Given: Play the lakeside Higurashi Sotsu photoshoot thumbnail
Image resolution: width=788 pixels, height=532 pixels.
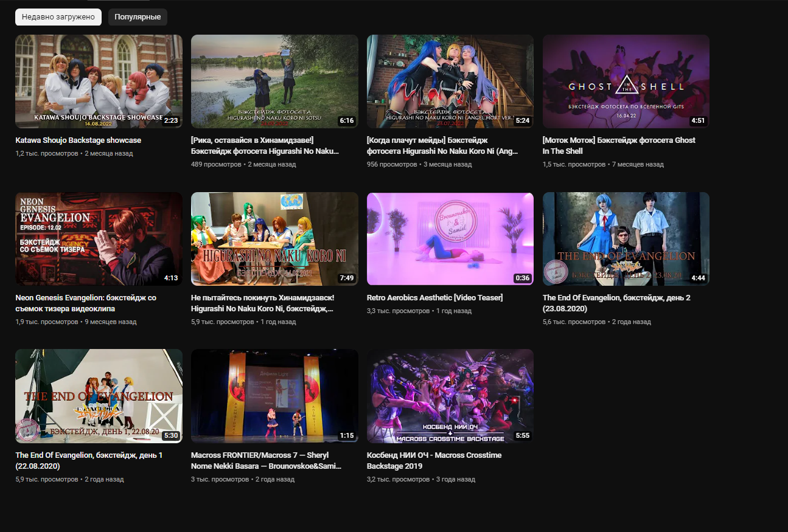Looking at the screenshot, I should (274, 81).
